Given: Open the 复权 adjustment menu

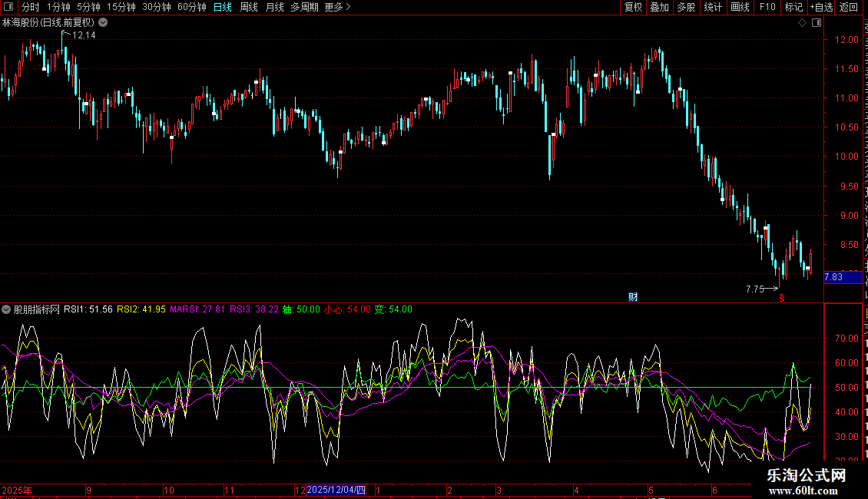Looking at the screenshot, I should [633, 7].
